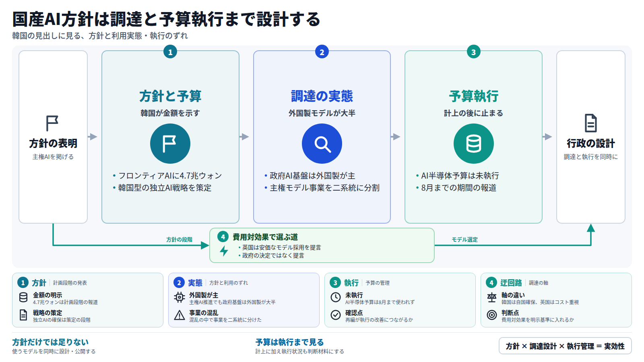Click the number 1 badge beside 方針 legend
The image size is (644, 362).
click(x=23, y=283)
